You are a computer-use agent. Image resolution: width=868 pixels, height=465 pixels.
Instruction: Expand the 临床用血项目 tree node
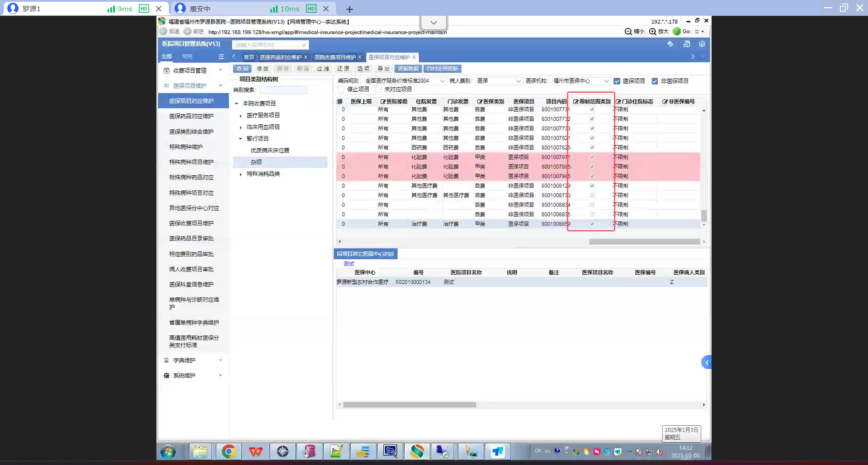coord(241,127)
